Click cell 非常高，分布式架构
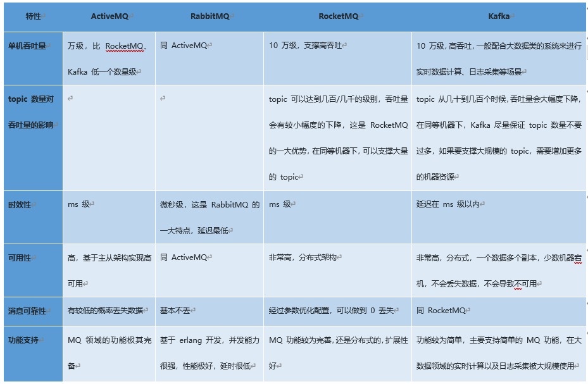 (338, 271)
